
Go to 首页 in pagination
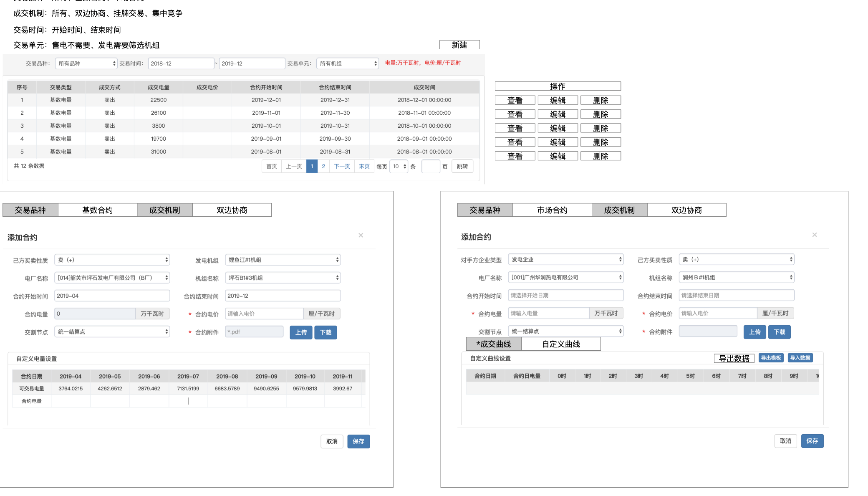[272, 166]
